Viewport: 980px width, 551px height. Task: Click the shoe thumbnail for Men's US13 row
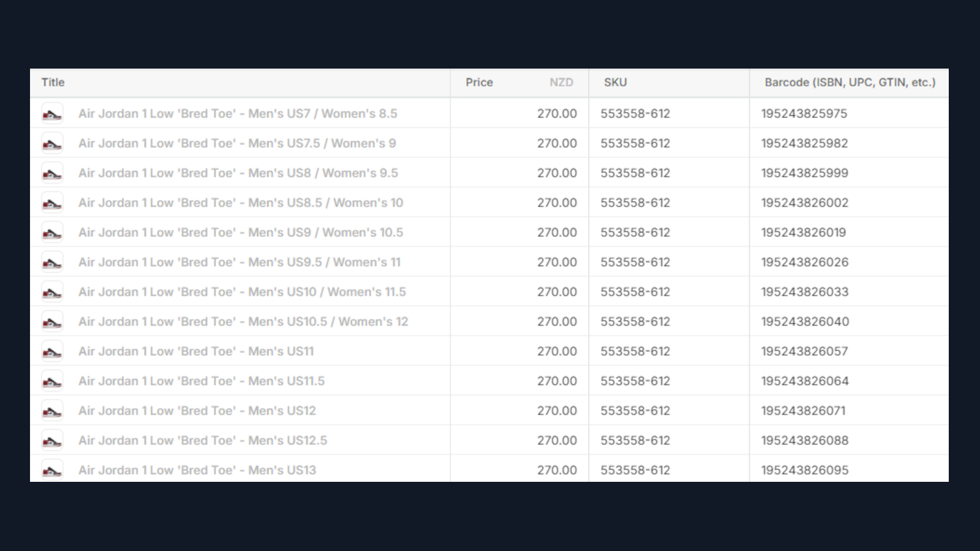(x=52, y=470)
